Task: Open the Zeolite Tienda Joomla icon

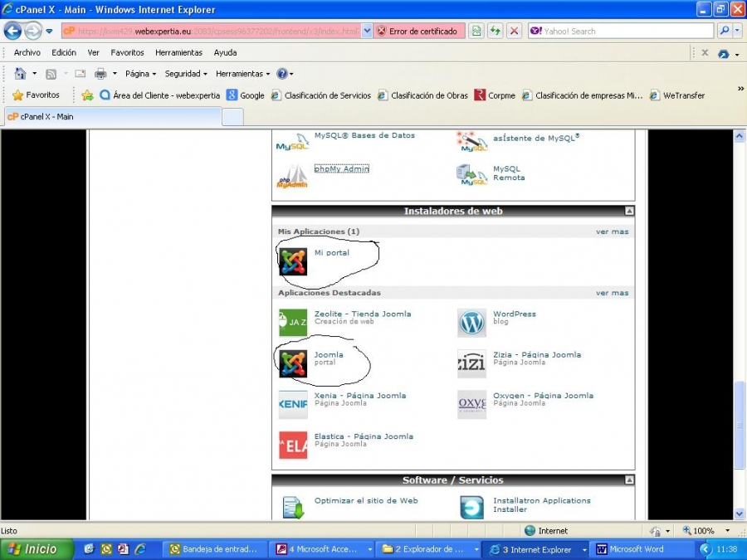Action: coord(293,323)
